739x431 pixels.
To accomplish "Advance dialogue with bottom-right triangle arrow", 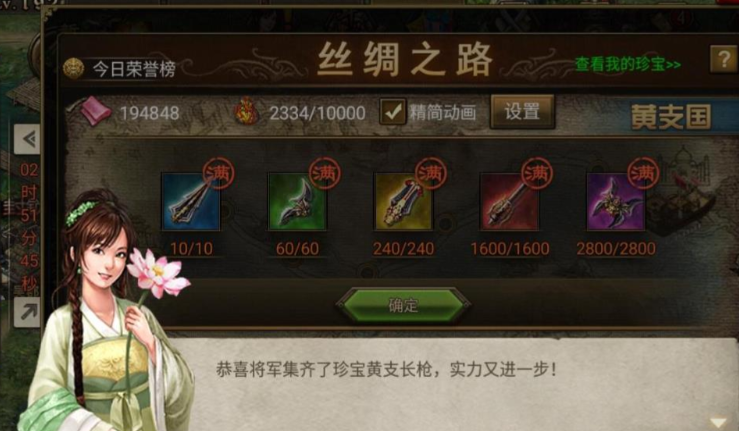I will pyautogui.click(x=718, y=422).
